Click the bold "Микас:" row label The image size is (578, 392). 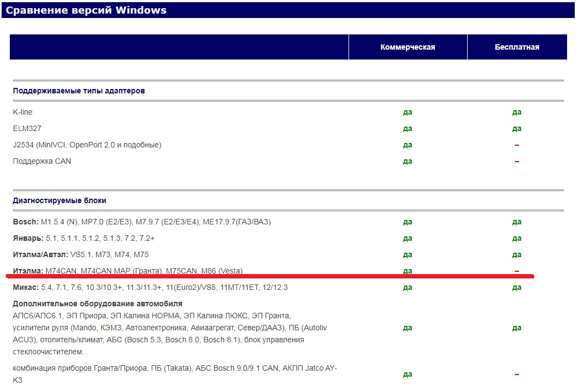click(x=26, y=287)
